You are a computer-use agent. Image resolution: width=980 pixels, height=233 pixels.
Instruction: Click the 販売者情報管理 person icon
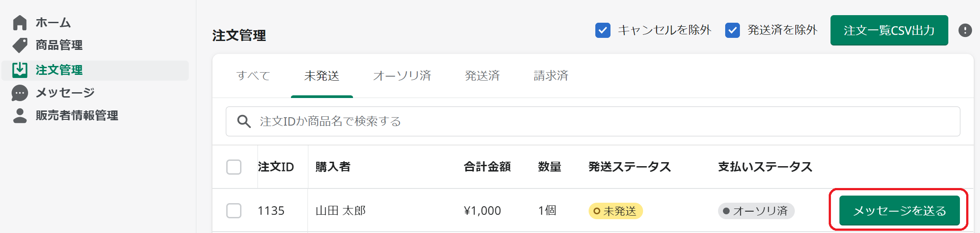coord(20,116)
